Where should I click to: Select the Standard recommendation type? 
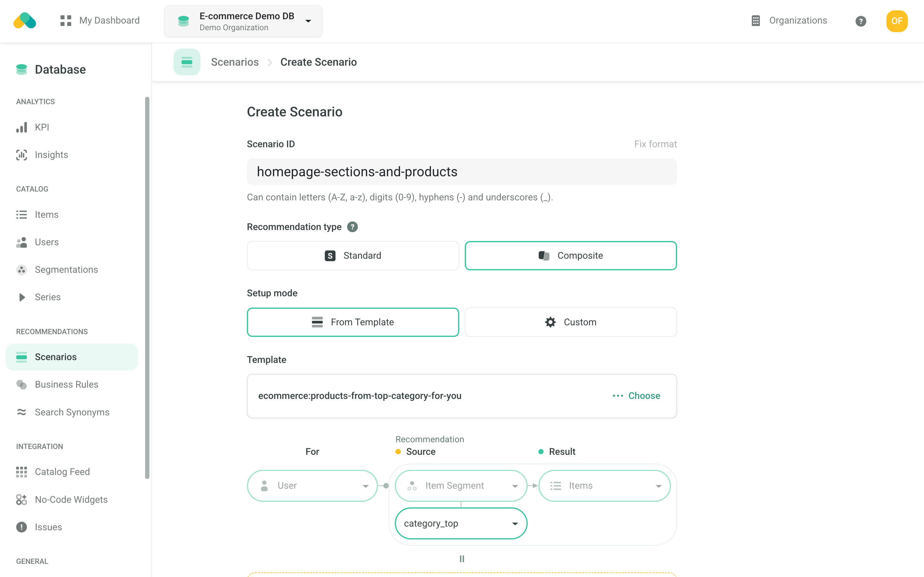click(352, 255)
